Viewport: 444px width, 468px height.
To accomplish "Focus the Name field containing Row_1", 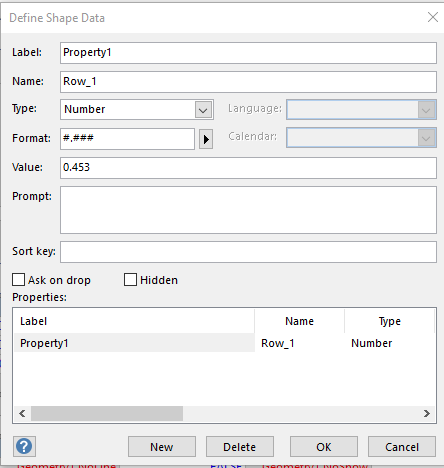I will pyautogui.click(x=248, y=82).
